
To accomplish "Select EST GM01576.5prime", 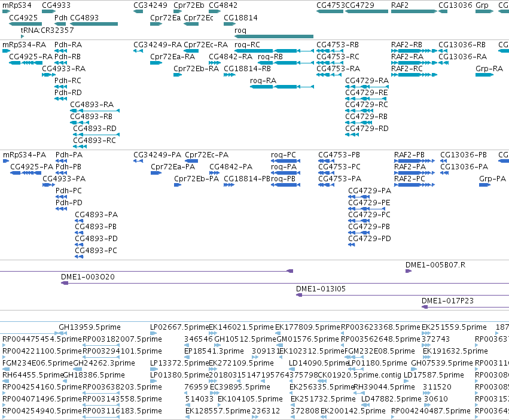I will (x=308, y=339).
